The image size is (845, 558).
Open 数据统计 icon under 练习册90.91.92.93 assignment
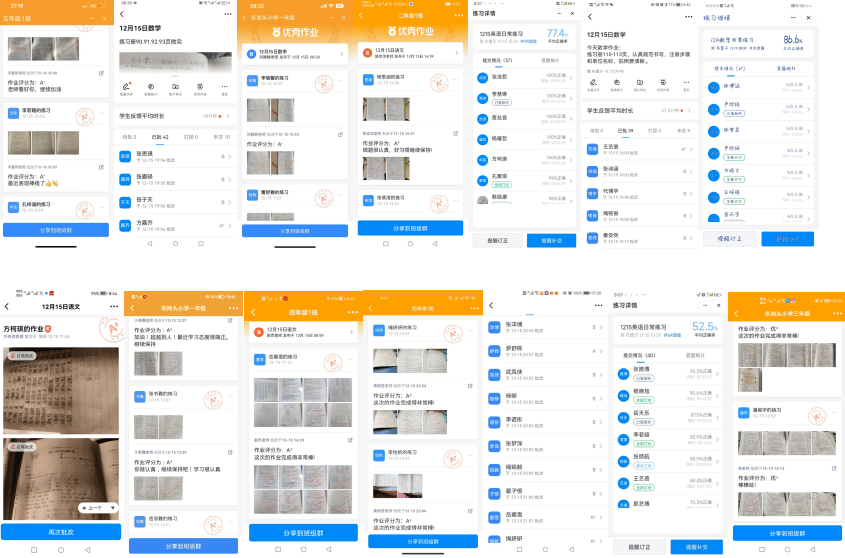click(150, 89)
